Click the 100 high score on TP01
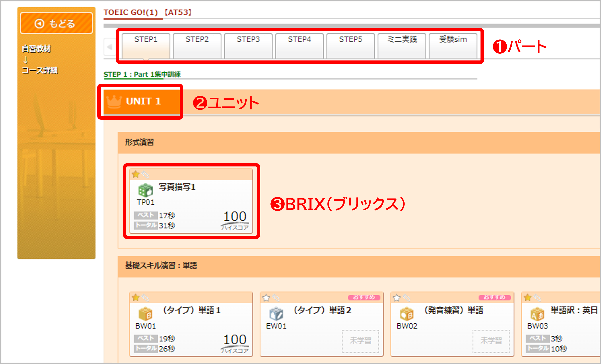The width and height of the screenshot is (601, 364). coord(235,216)
